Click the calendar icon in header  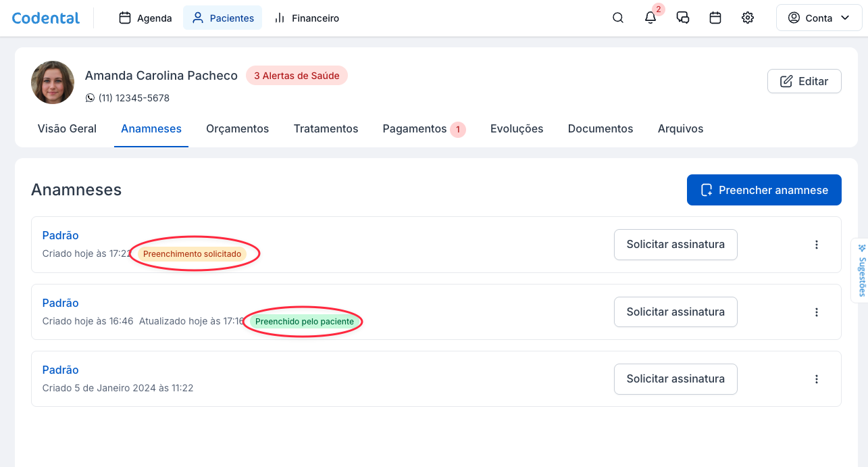tap(715, 18)
